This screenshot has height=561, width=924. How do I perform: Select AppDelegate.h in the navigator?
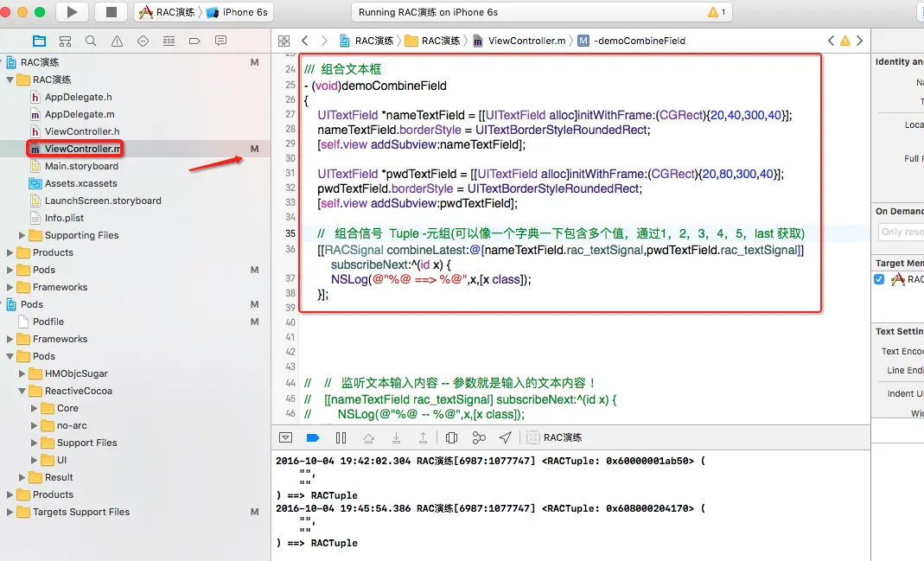pyautogui.click(x=79, y=97)
